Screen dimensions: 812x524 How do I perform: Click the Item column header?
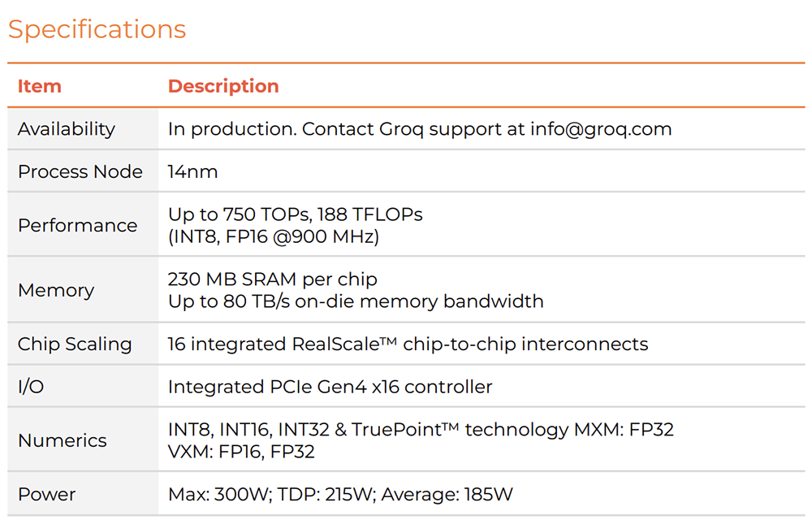tap(40, 86)
